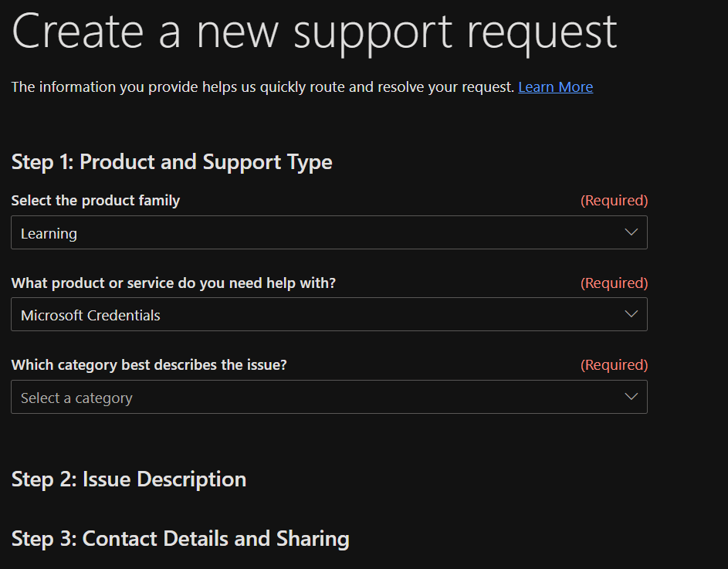Image resolution: width=728 pixels, height=569 pixels.
Task: Expand Step 3: Contact Details and Sharing
Action: pyautogui.click(x=180, y=538)
